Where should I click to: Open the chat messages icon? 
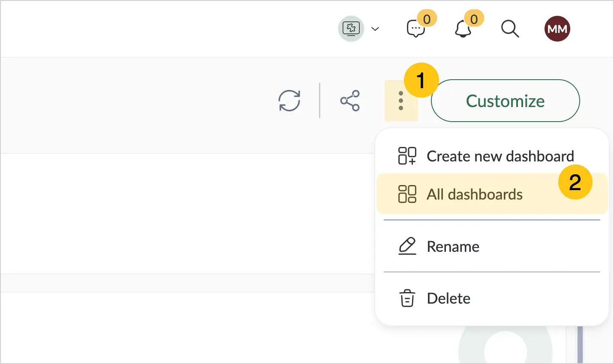coord(415,29)
